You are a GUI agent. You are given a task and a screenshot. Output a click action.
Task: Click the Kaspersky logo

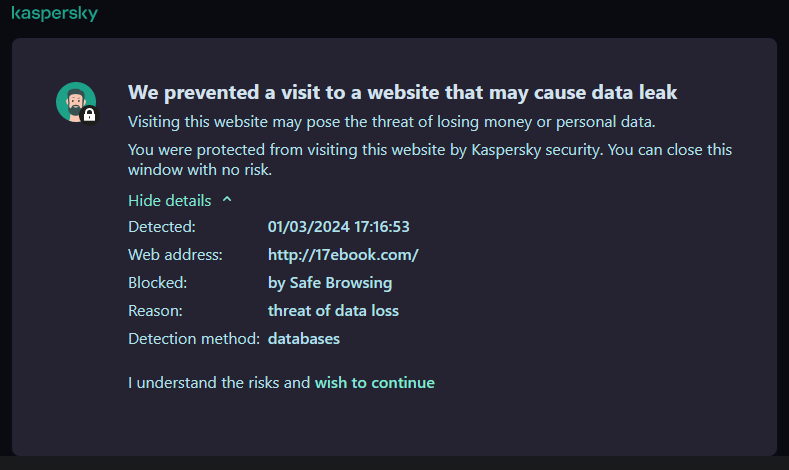point(54,14)
